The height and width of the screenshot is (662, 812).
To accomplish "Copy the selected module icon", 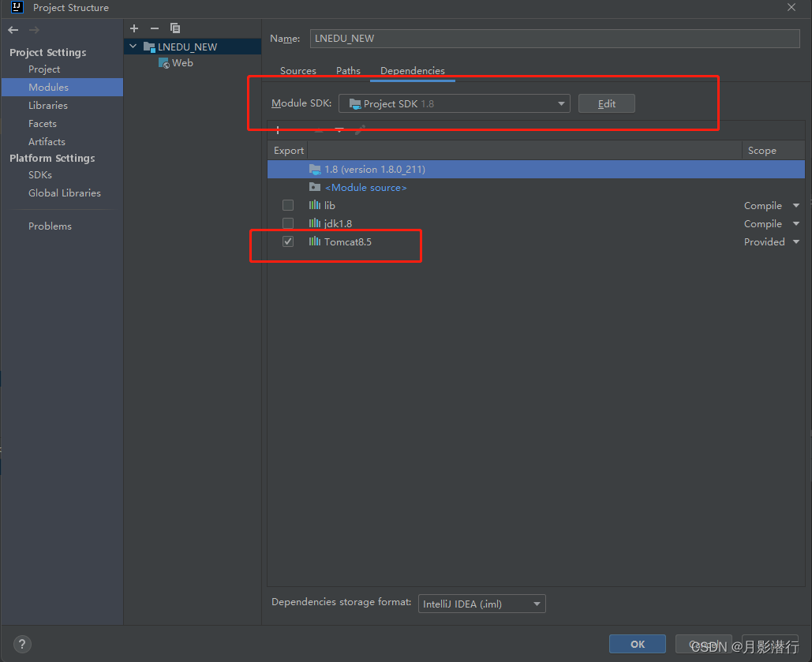I will [175, 28].
